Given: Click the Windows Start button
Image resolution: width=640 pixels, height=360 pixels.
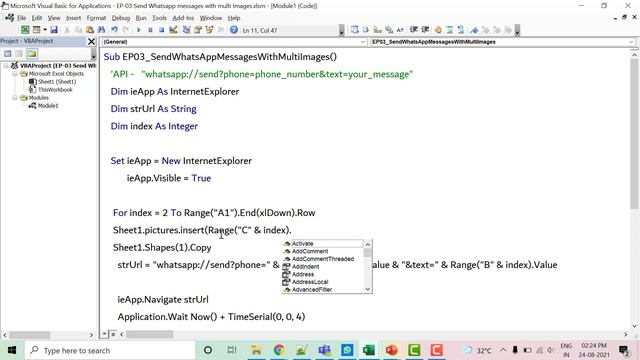Looking at the screenshot, I should click(12, 350).
